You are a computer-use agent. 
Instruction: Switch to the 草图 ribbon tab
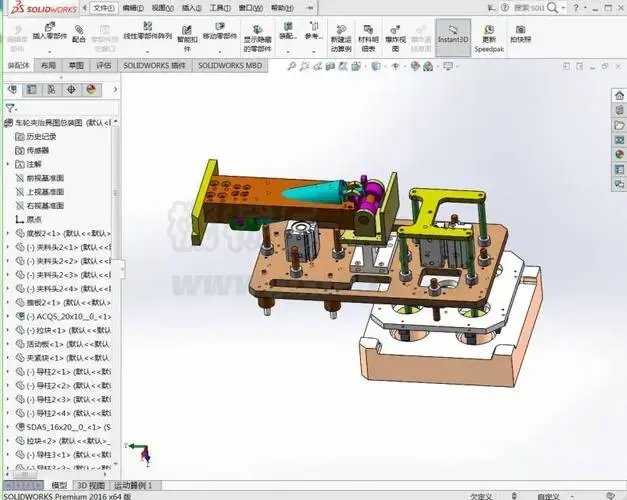pyautogui.click(x=76, y=65)
